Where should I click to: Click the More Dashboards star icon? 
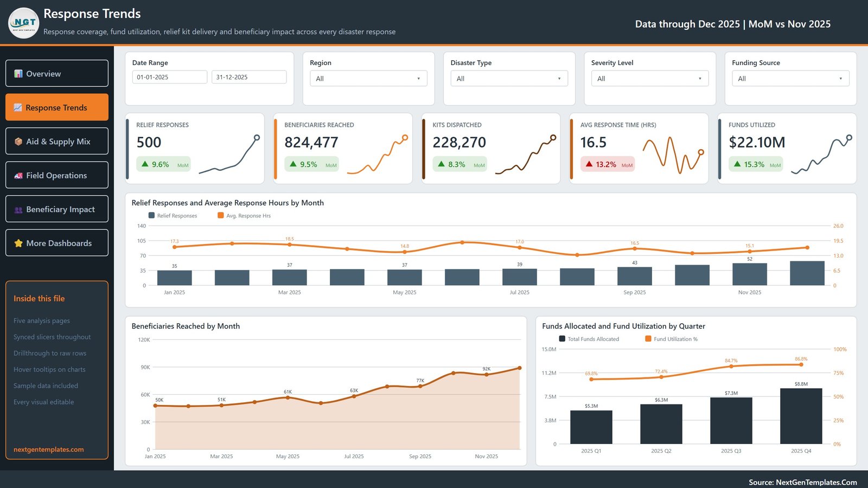point(18,243)
